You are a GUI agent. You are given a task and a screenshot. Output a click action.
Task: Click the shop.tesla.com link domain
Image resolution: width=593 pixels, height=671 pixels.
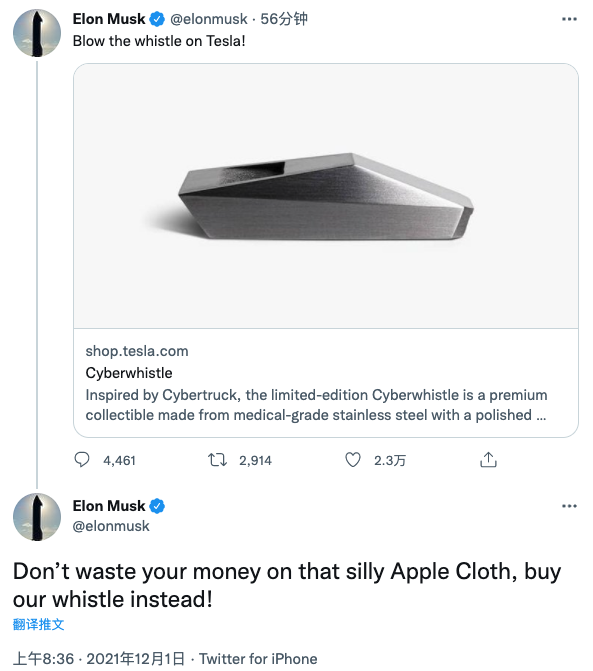coord(137,351)
